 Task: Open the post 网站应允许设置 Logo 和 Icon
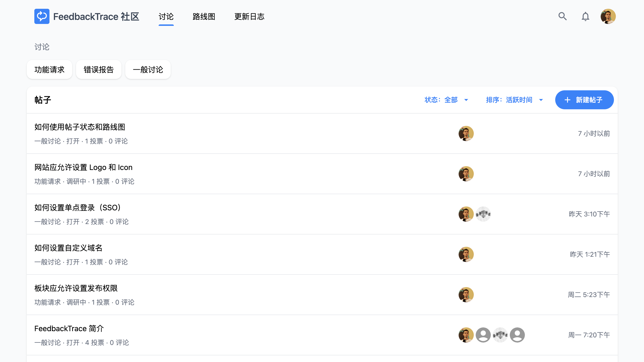(x=83, y=167)
